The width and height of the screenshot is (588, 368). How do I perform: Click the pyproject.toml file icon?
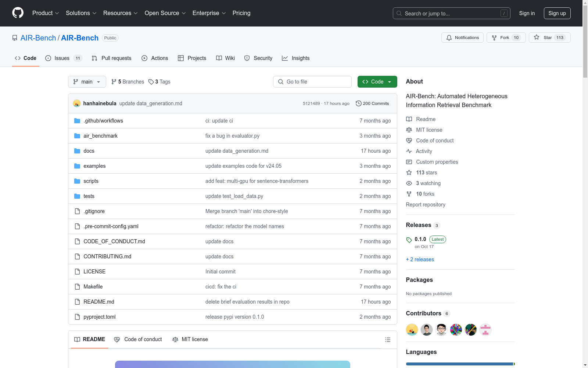77,317
